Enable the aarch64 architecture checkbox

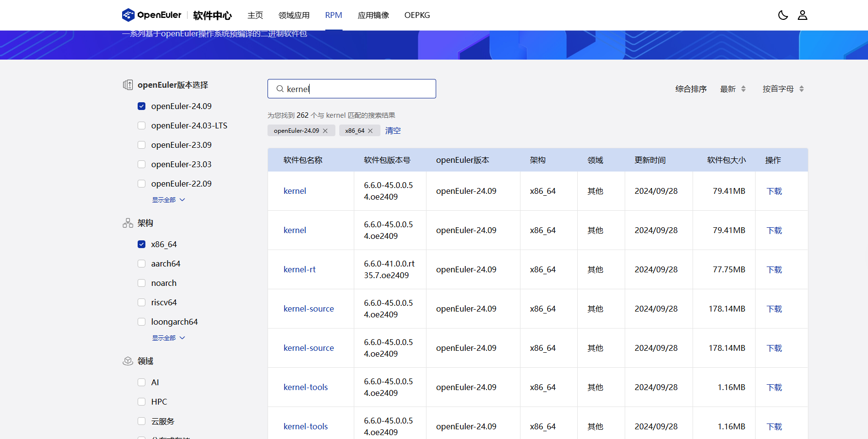[x=142, y=264]
